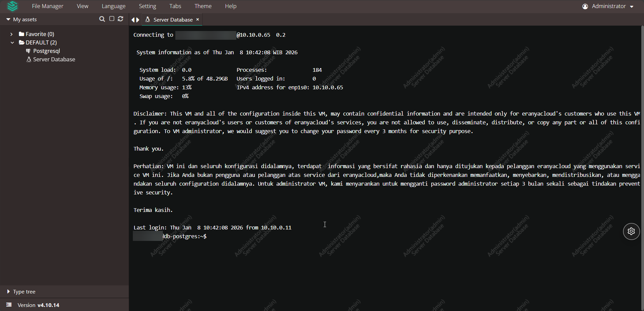This screenshot has width=644, height=311.
Task: Select Postgresql asset in the tree
Action: [47, 51]
